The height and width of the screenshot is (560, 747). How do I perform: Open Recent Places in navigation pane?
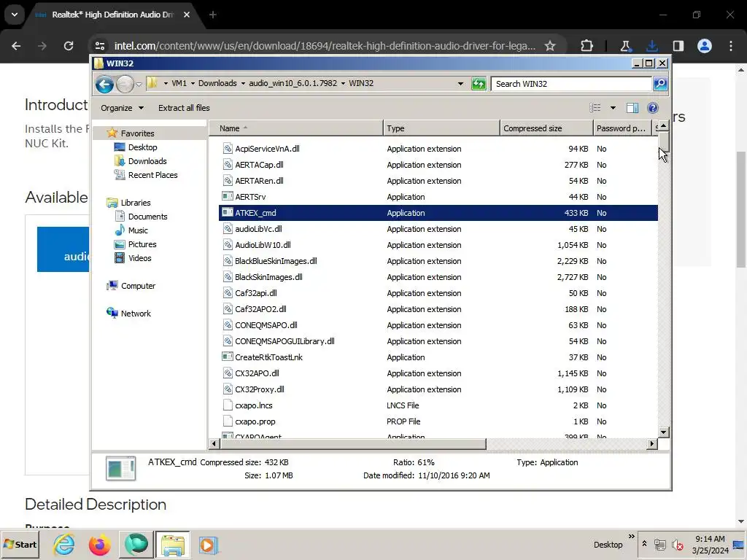coord(152,175)
